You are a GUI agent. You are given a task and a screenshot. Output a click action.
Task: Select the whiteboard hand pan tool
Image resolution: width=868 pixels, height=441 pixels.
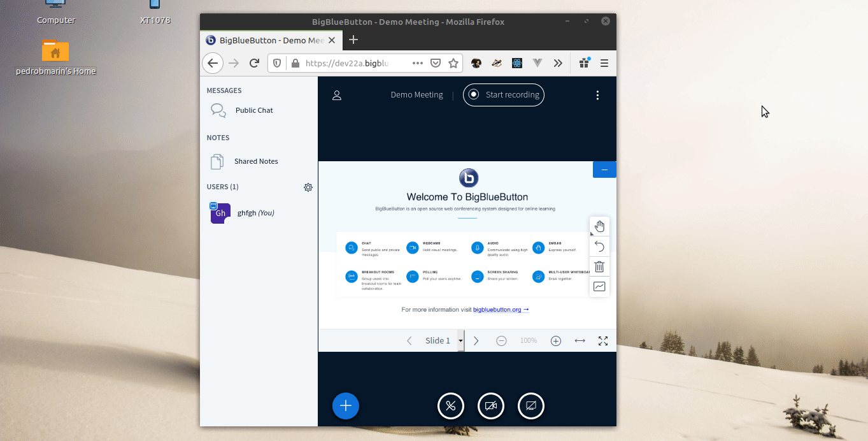pos(599,226)
